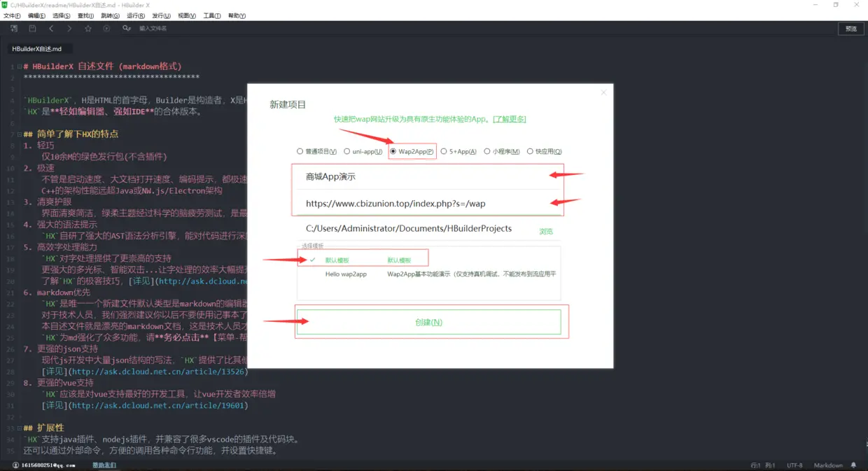
Task: Click the save file icon in toolbar
Action: click(x=32, y=29)
